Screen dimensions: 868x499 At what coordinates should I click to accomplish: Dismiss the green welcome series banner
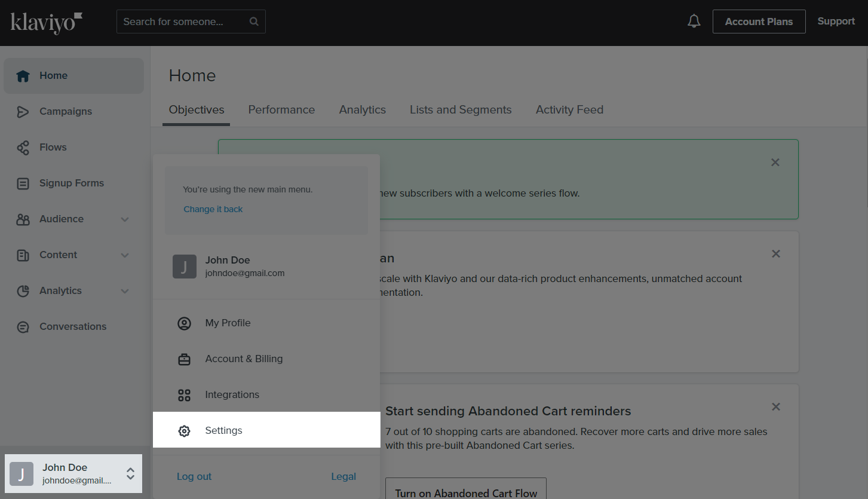point(775,162)
